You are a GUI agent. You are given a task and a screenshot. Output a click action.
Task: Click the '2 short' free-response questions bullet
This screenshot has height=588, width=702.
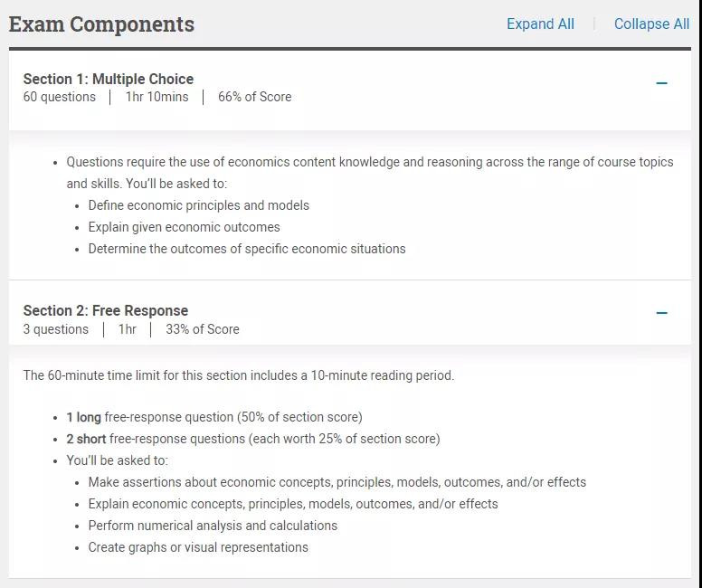click(x=253, y=439)
